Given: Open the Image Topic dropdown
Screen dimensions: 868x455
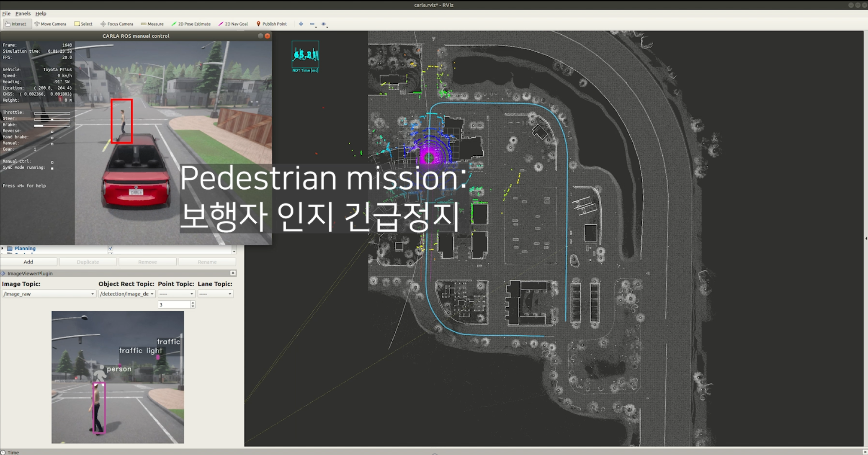Looking at the screenshot, I should pos(49,294).
